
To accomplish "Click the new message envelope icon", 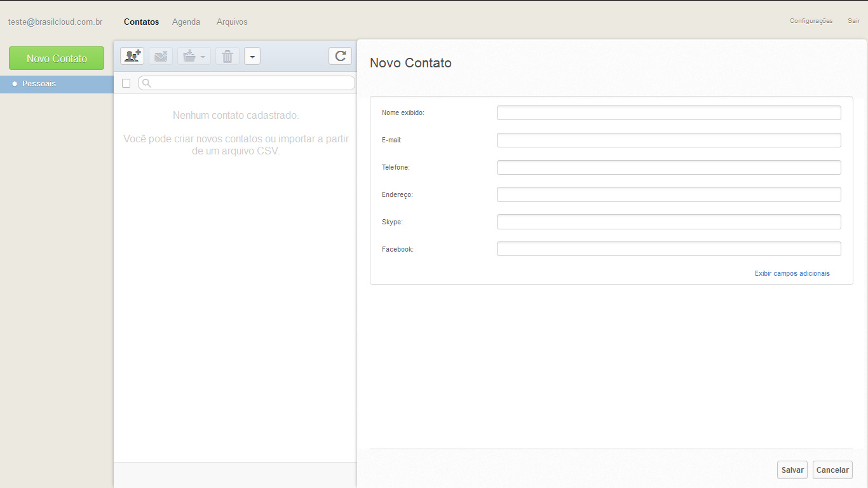I will 161,56.
